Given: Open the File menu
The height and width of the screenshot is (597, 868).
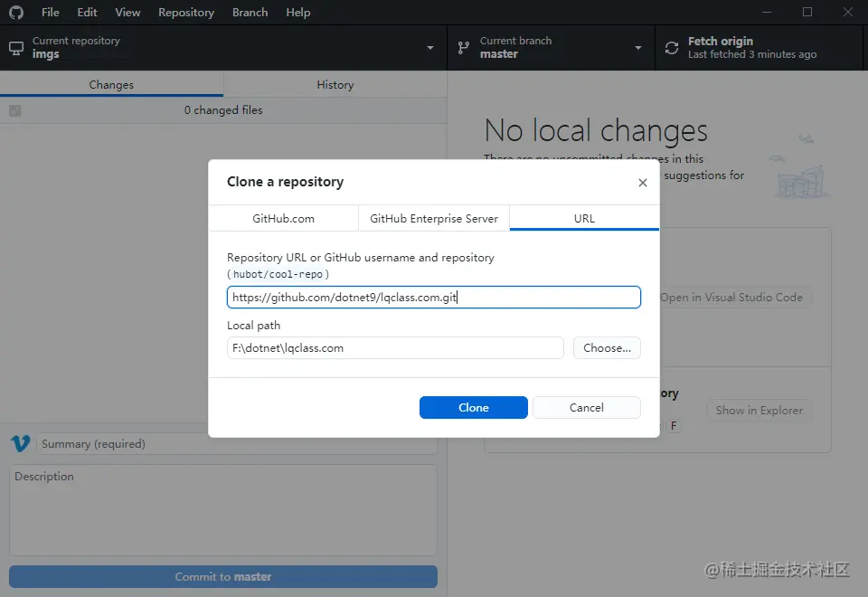Looking at the screenshot, I should point(51,12).
